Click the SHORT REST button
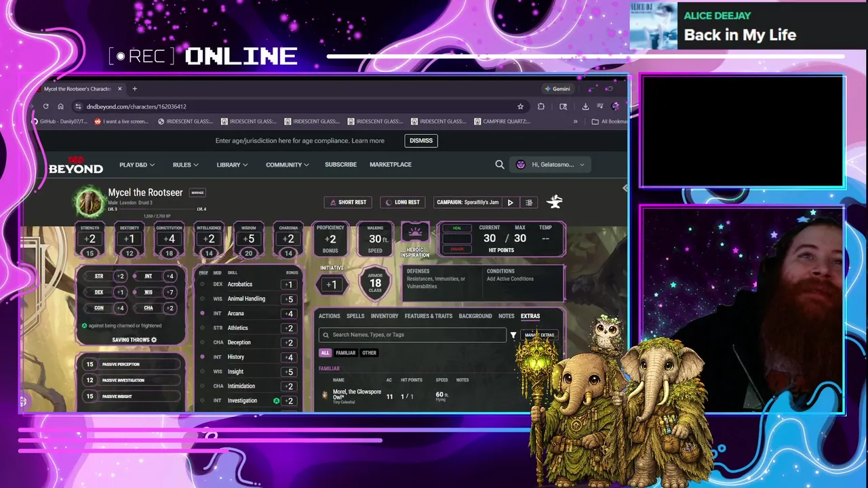Viewport: 868px width, 488px height. (x=348, y=202)
